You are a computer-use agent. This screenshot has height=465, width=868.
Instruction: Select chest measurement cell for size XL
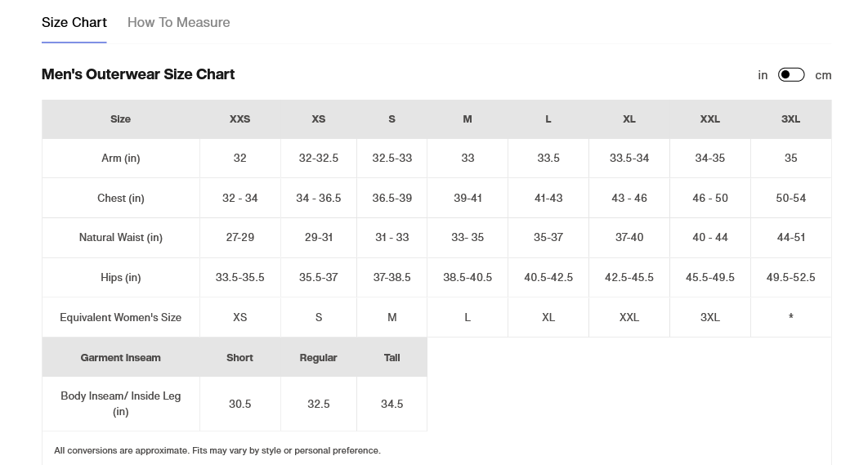coord(629,198)
